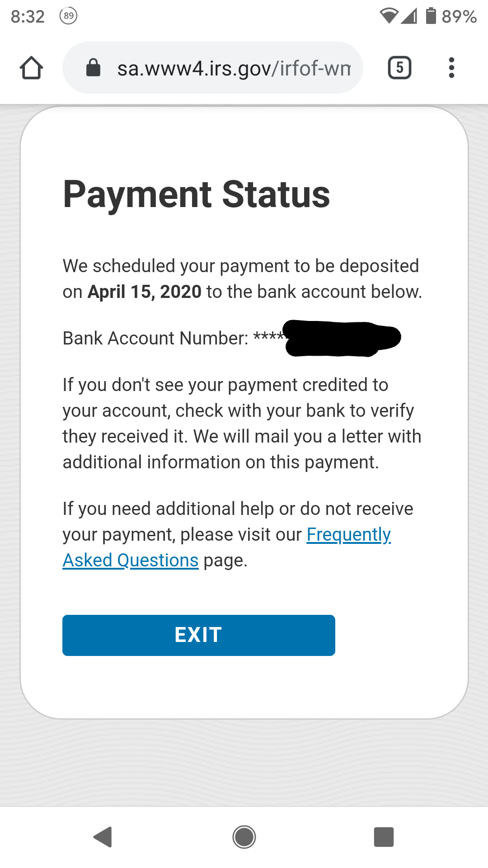Tap the redacted bank account number
This screenshot has height=868, width=488.
point(343,338)
